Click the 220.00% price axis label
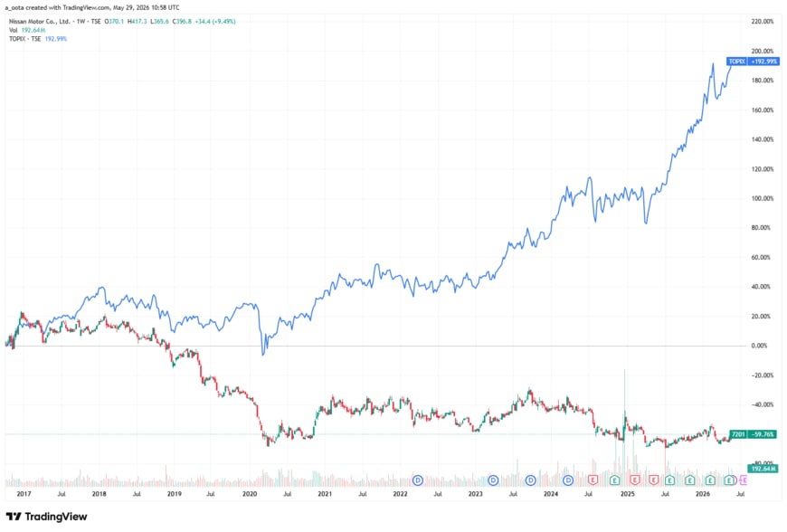The width and height of the screenshot is (787, 532). click(x=763, y=22)
